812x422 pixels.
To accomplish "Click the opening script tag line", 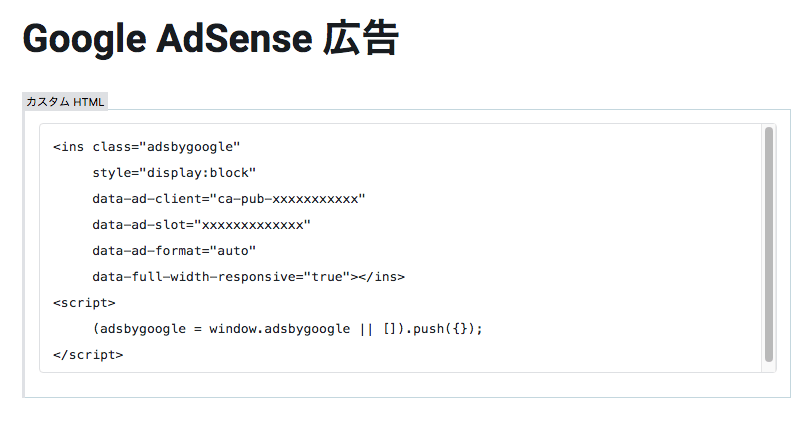I will (84, 302).
